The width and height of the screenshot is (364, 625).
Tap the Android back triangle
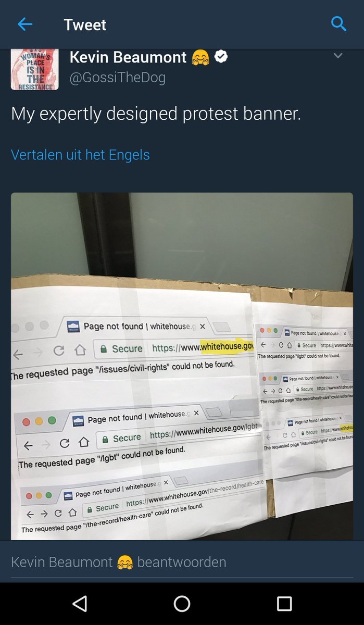click(79, 603)
